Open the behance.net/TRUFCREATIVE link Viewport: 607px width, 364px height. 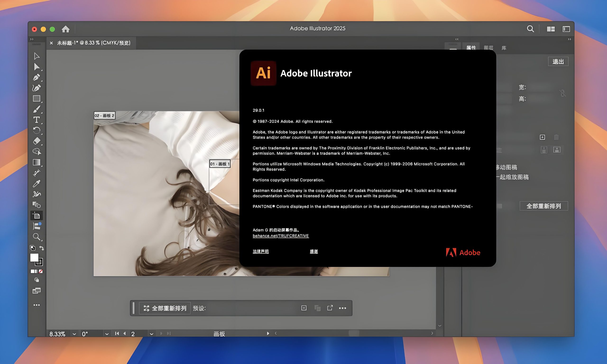point(281,236)
